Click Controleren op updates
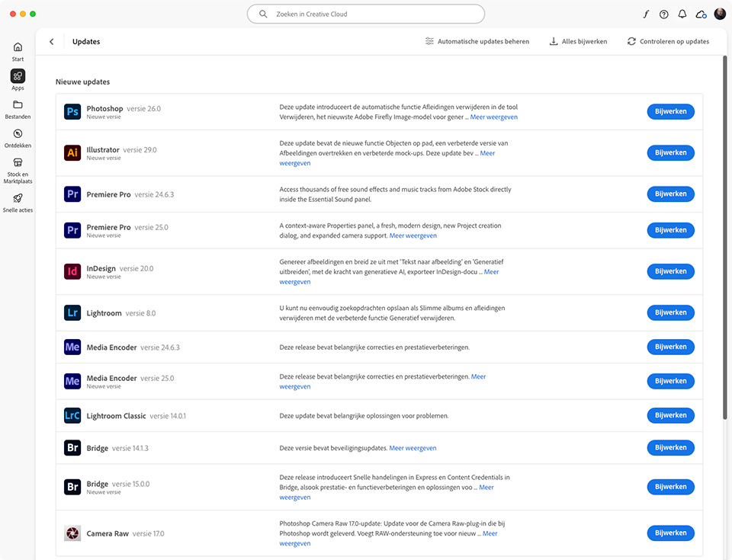This screenshot has height=560, width=732. 668,42
